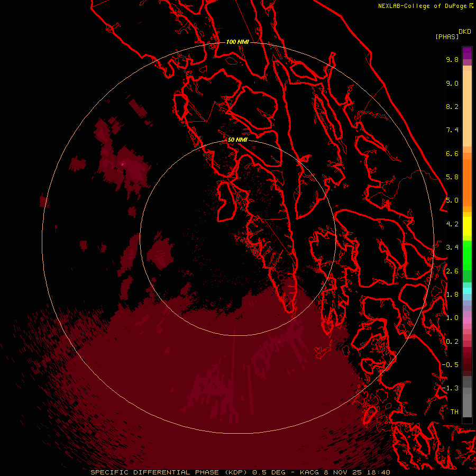Click the 8 NOV 25 date text
476x476 pixels.
coord(344,472)
